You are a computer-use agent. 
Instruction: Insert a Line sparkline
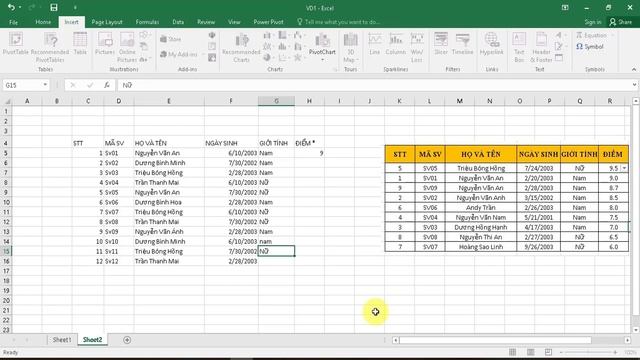(x=375, y=44)
